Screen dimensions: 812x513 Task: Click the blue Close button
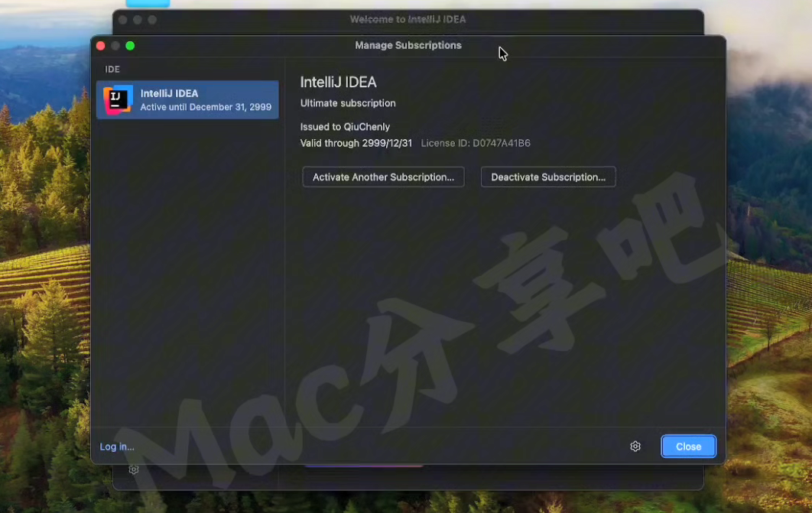(x=688, y=446)
